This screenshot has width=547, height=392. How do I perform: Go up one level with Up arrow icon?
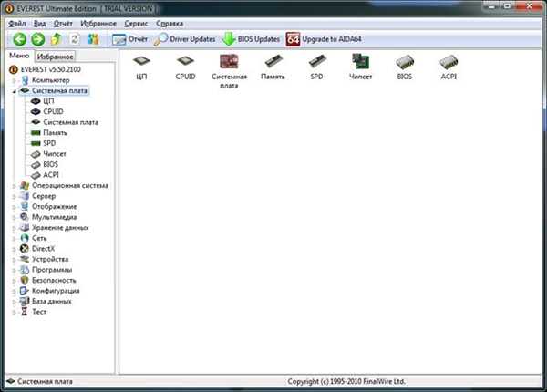point(57,39)
